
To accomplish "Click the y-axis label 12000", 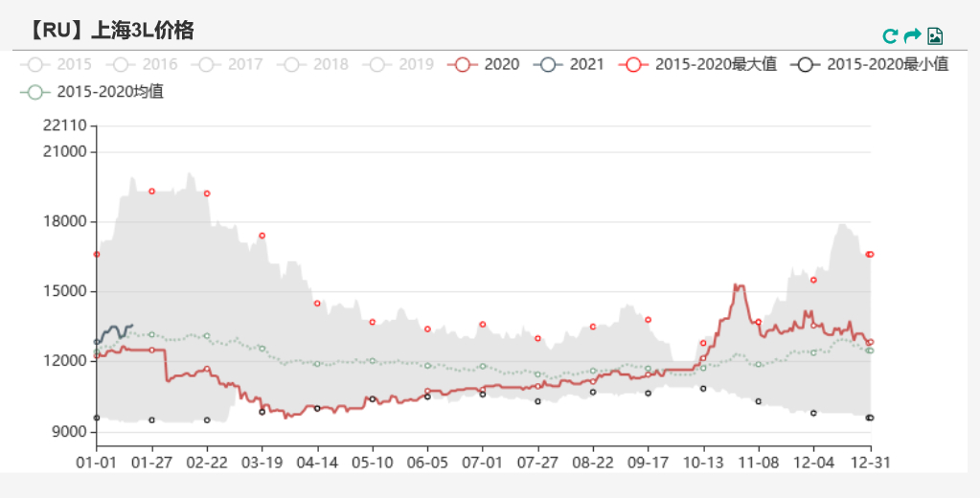I will pos(64,361).
